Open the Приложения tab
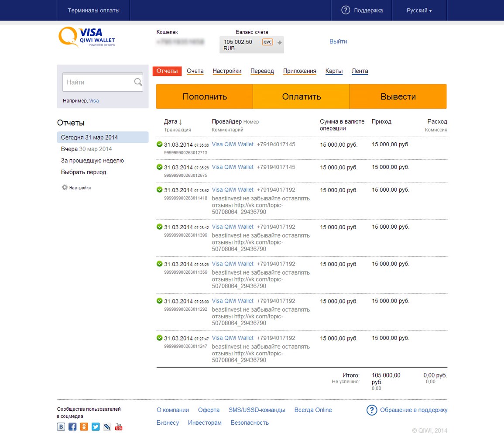 [x=300, y=71]
